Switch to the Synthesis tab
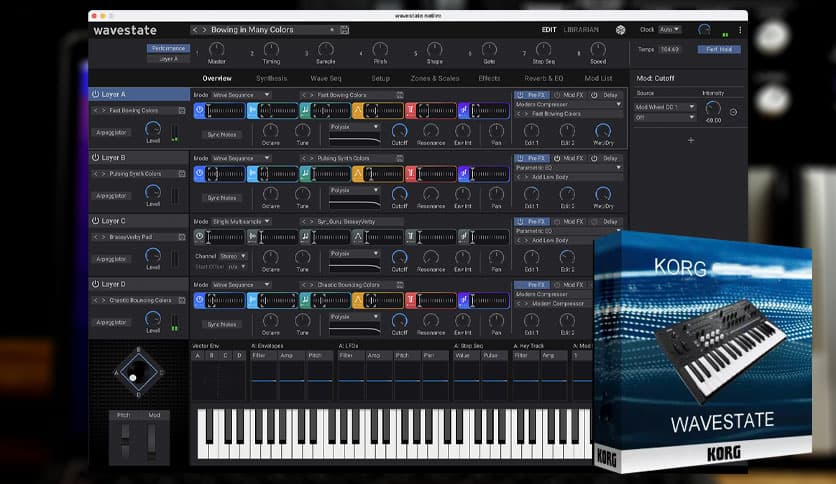This screenshot has height=484, width=836. click(x=271, y=78)
